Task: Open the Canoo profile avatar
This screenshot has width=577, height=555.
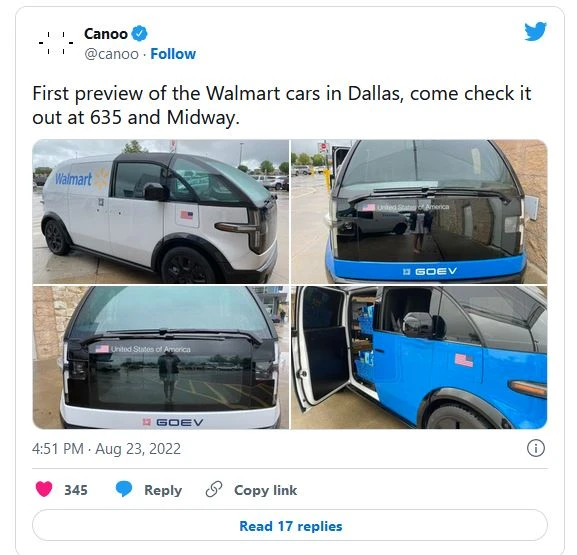Action: (56, 43)
